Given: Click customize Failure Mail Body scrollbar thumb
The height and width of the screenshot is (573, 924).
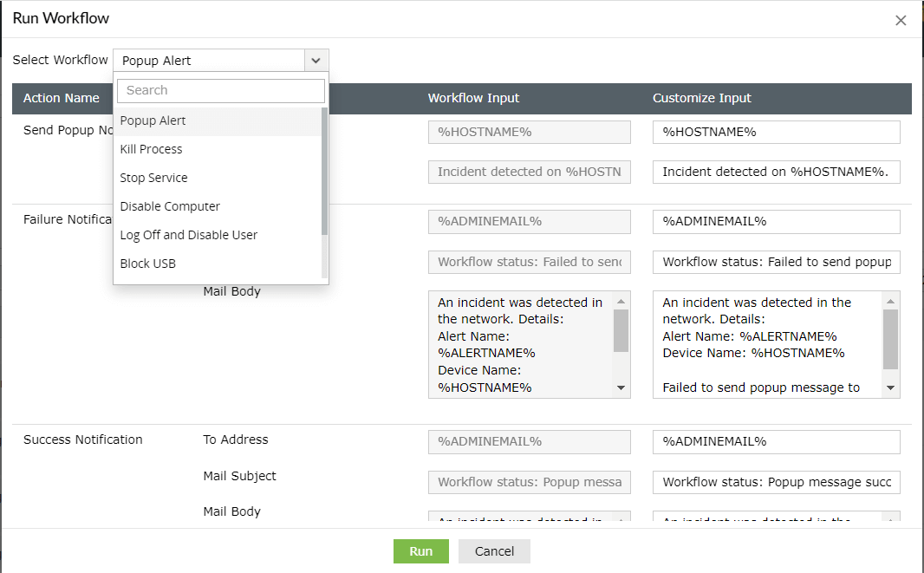Looking at the screenshot, I should click(890, 340).
